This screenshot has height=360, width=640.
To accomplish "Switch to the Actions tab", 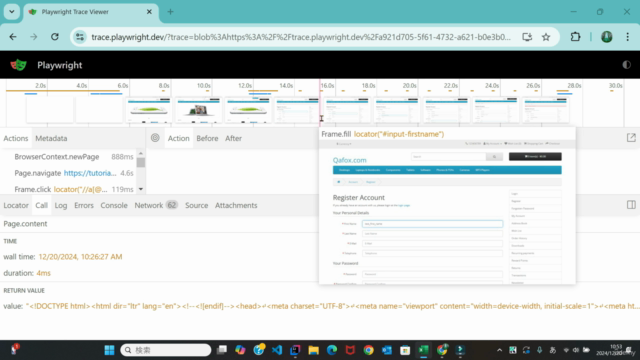I will (16, 138).
